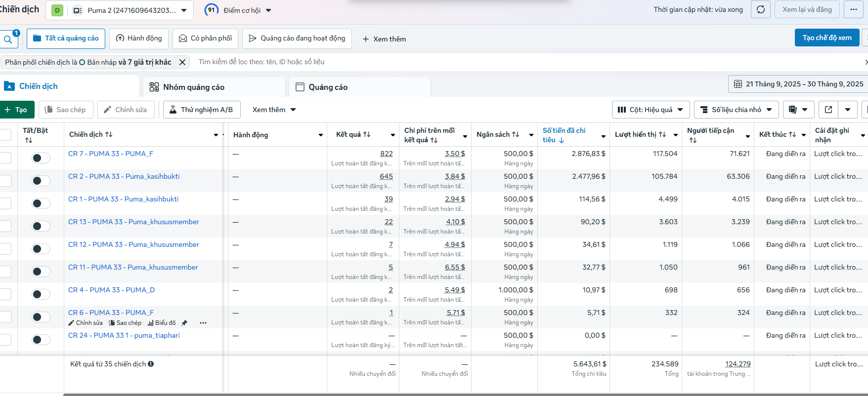Click the green Tạo create button

click(16, 110)
